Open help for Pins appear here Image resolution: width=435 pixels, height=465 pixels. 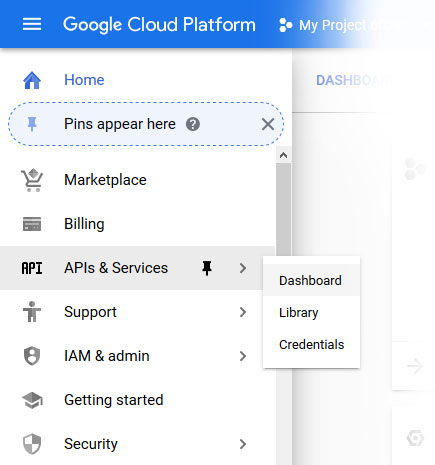tap(193, 124)
